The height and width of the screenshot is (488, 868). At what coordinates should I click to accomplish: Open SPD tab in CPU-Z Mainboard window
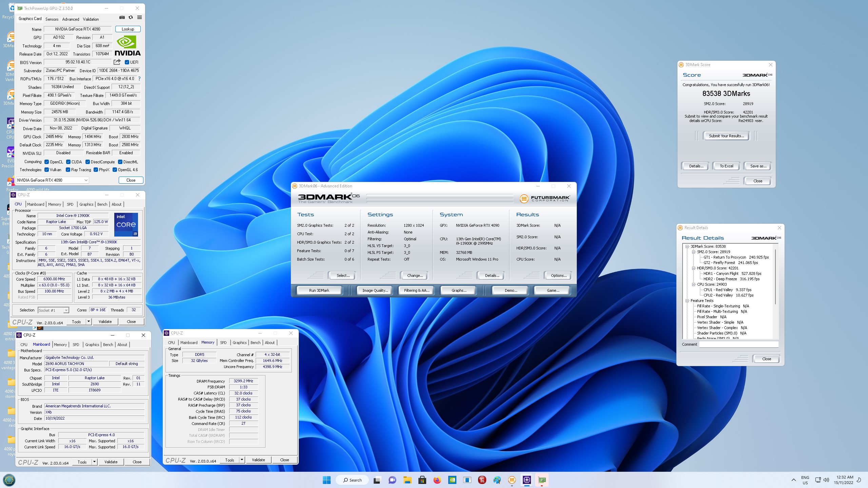click(x=76, y=345)
